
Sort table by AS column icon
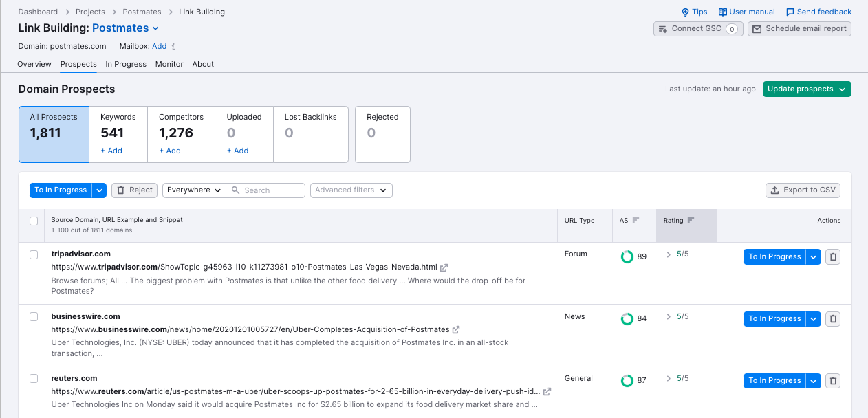pos(636,221)
